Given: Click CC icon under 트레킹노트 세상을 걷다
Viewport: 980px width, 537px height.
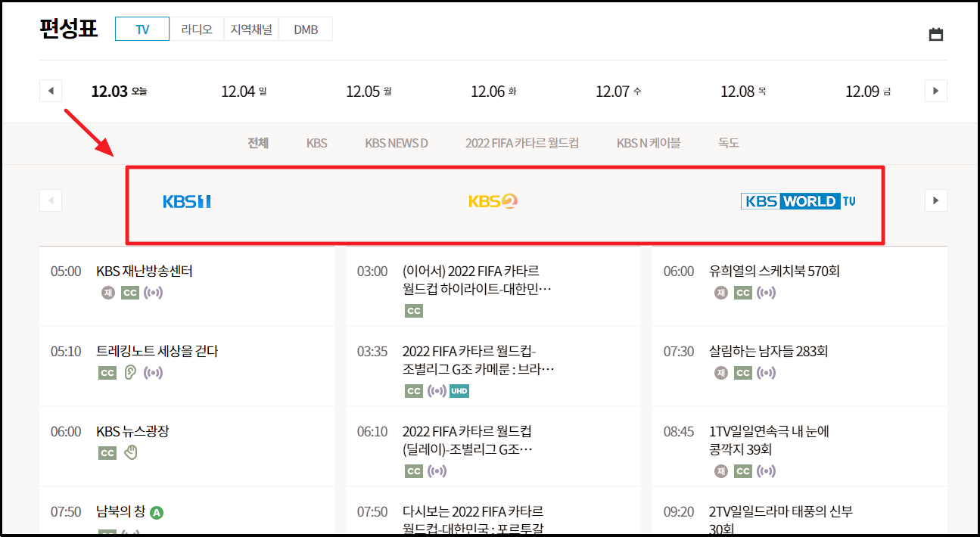Looking at the screenshot, I should click(x=107, y=373).
